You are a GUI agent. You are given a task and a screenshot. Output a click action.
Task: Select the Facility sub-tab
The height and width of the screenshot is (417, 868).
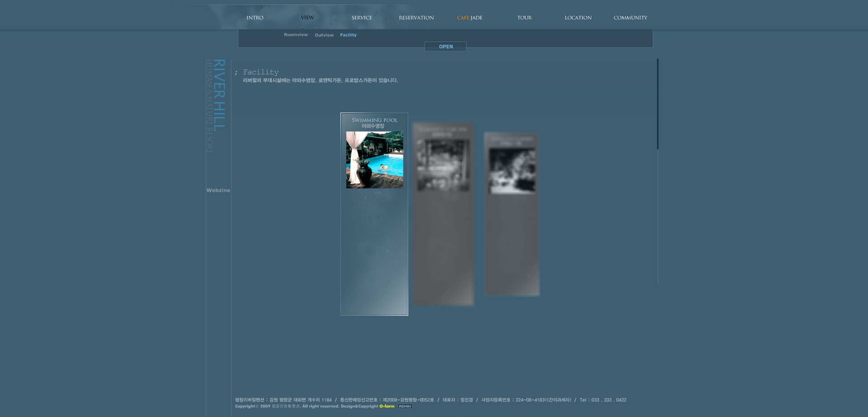click(x=348, y=35)
